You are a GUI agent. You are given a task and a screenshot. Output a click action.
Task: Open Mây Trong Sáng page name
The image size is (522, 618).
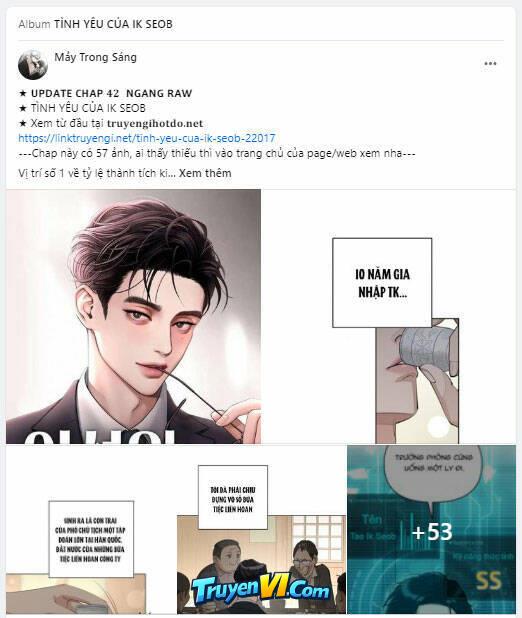click(x=95, y=57)
